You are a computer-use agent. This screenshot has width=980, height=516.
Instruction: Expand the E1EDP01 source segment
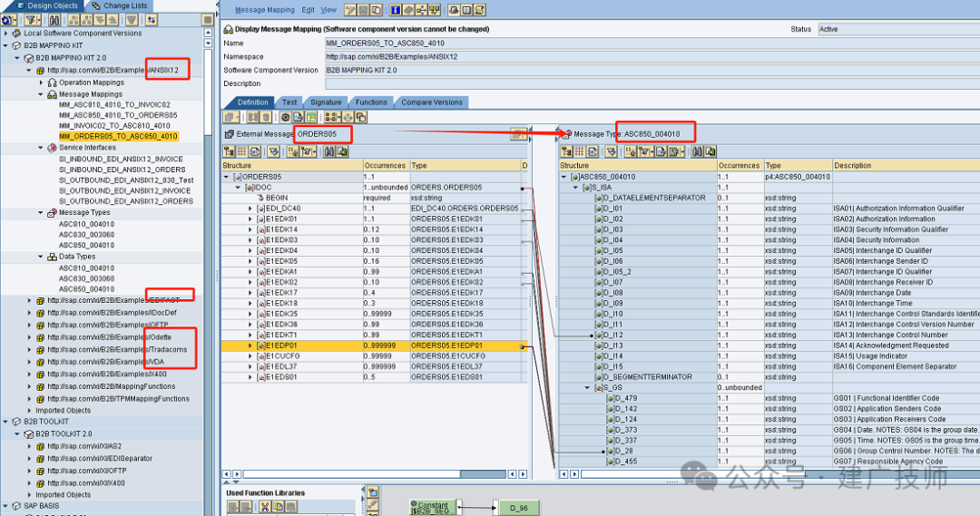250,346
